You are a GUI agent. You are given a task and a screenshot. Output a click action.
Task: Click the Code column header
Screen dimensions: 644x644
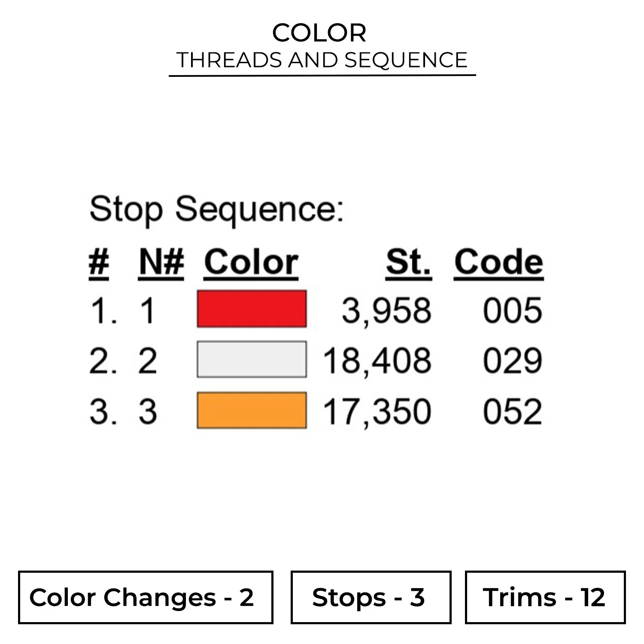point(499,262)
